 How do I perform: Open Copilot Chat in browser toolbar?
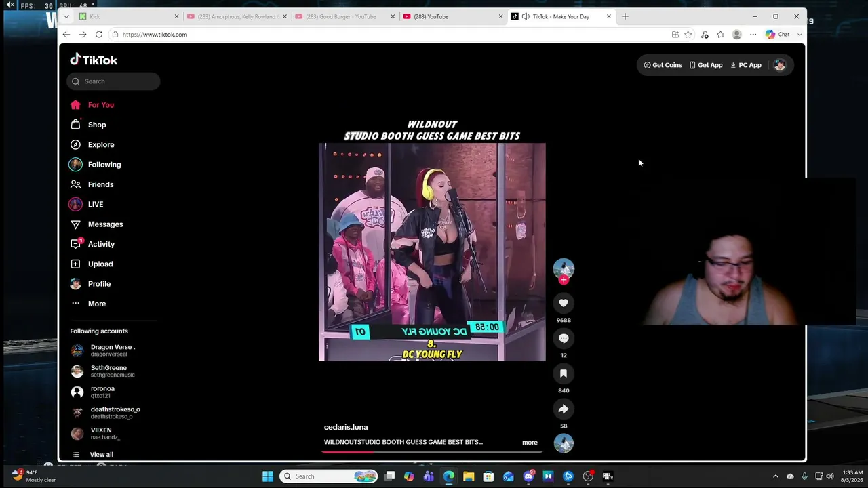[x=778, y=35]
